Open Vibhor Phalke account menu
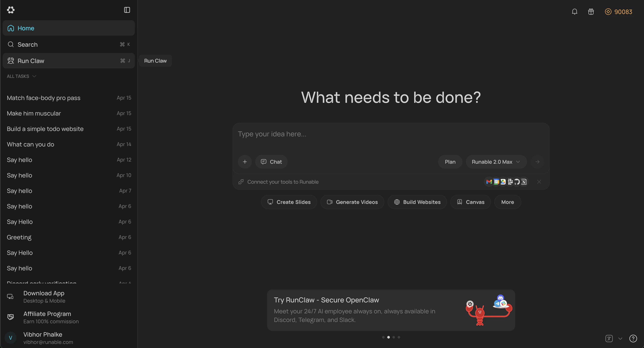Image resolution: width=644 pixels, height=348 pixels. (x=68, y=338)
